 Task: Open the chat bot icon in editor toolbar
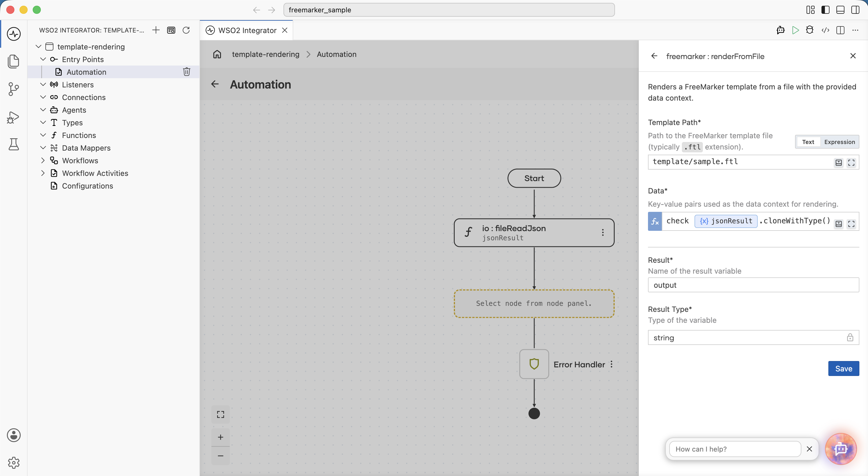click(x=780, y=30)
